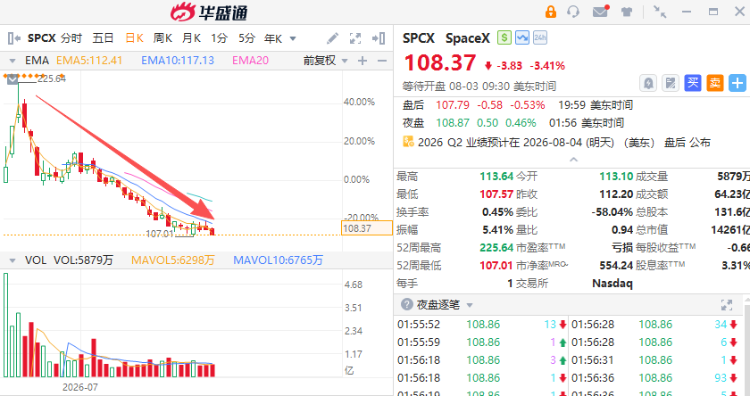This screenshot has width=750, height=396.
Task: Click the checkmark marker at chart top-left
Action: point(12,79)
